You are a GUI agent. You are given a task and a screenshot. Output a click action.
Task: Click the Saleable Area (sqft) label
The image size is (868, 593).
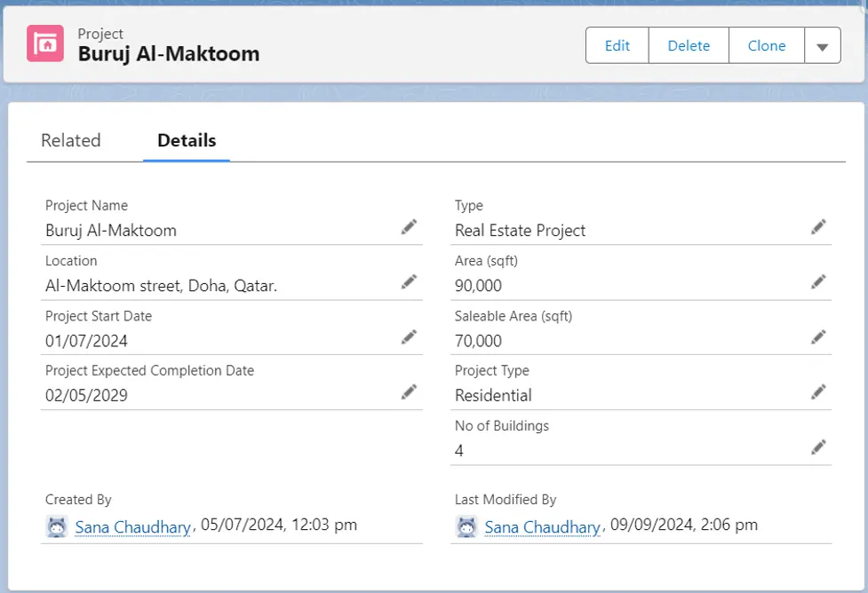514,316
